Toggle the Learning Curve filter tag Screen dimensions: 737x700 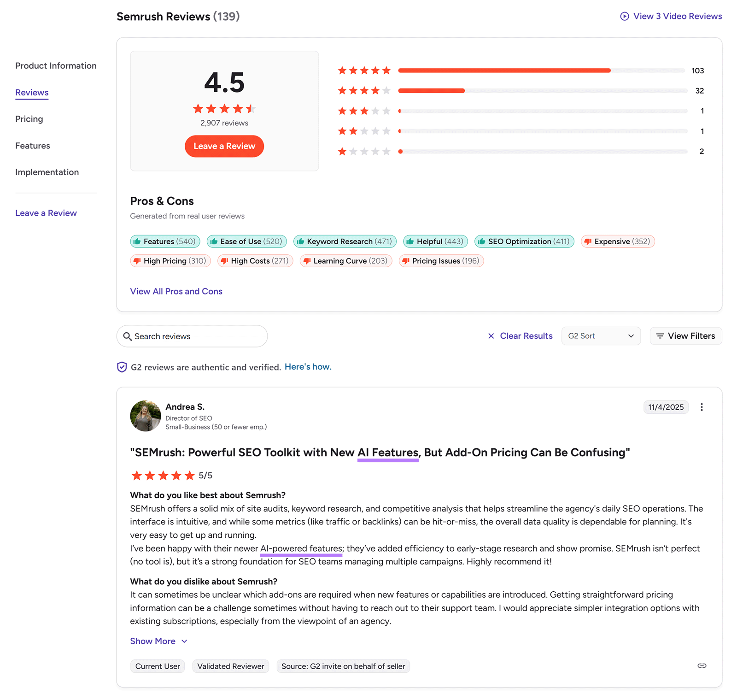[345, 261]
